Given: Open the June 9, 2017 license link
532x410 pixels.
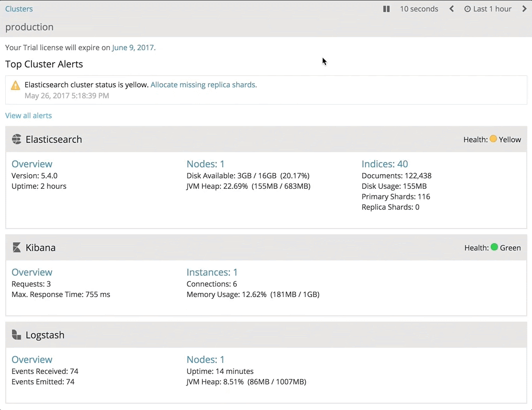Looking at the screenshot, I should (x=133, y=48).
